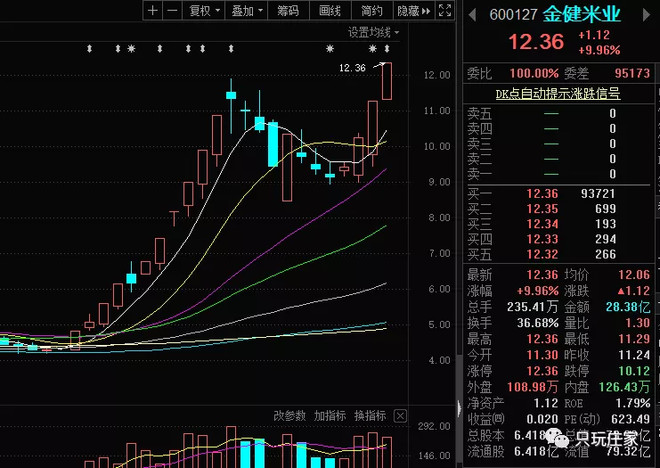The width and height of the screenshot is (660, 468).
Task: Click 买三 price 12.34
Action: 542,224
